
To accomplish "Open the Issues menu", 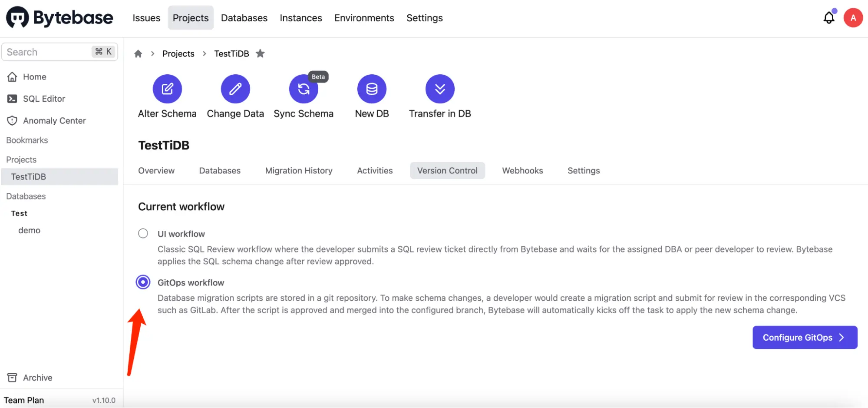I will [146, 18].
